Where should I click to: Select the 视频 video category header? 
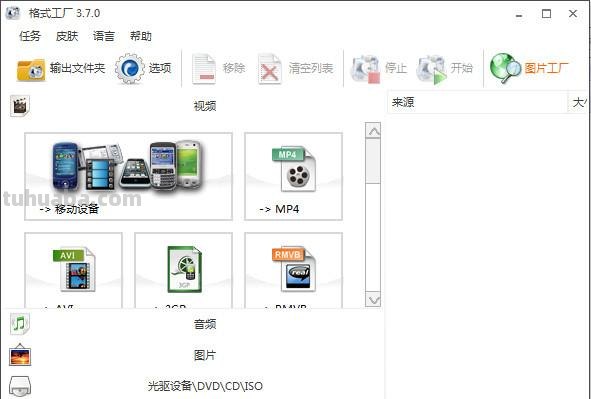(205, 106)
